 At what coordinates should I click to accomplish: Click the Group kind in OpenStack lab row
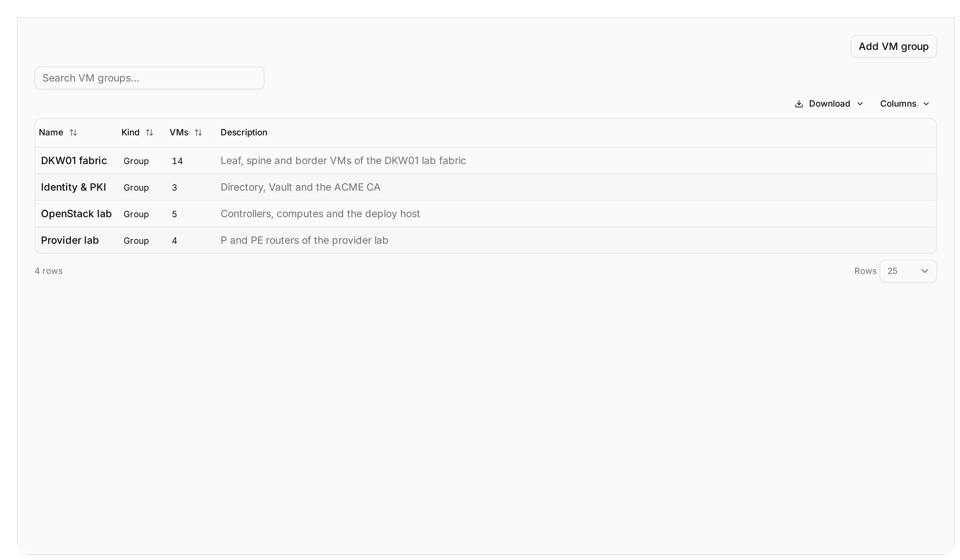[136, 215]
